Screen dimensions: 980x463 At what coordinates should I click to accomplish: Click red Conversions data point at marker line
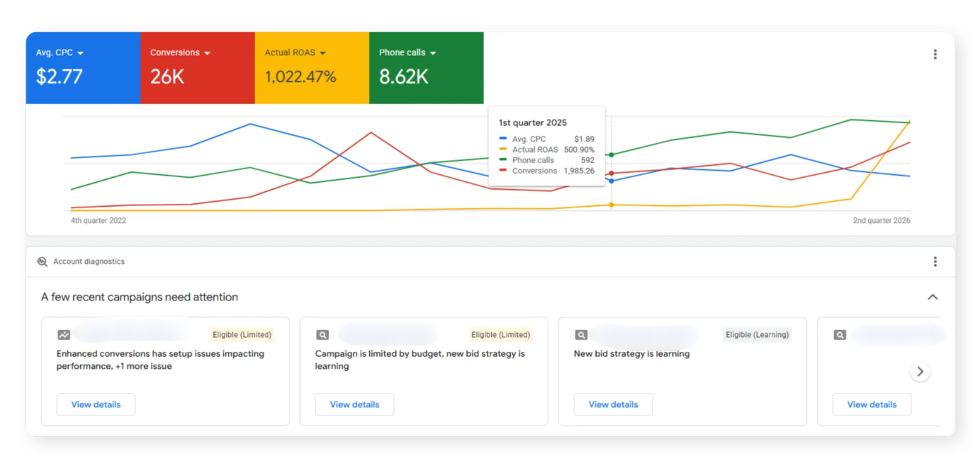pos(612,173)
